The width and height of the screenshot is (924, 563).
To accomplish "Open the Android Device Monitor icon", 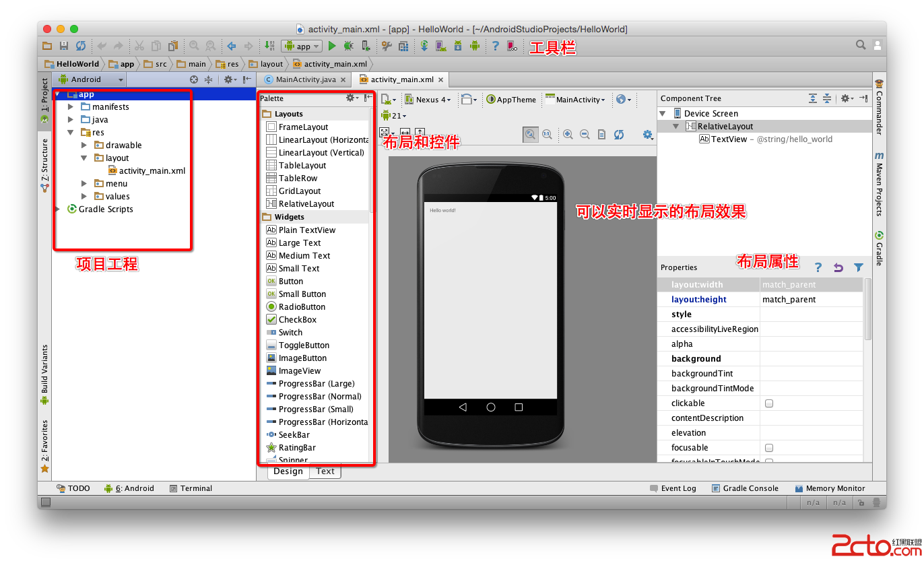I will tap(475, 46).
